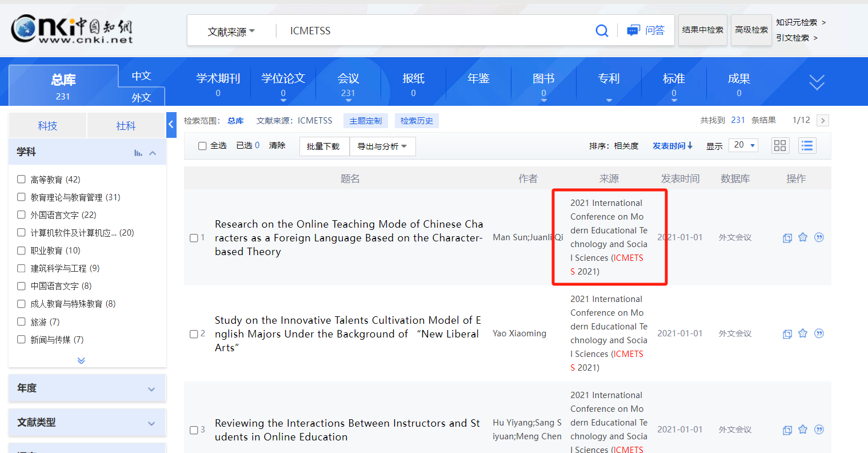Open the 报纸 category

coord(413,84)
